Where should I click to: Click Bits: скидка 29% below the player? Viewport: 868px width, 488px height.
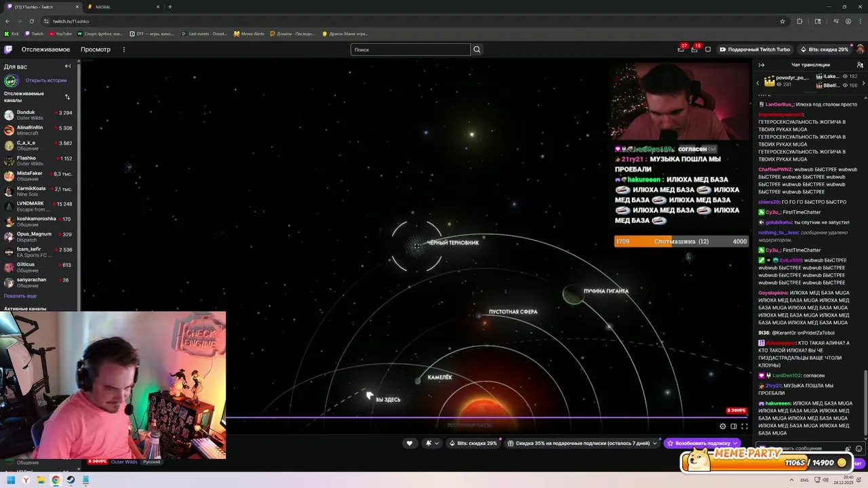[x=473, y=443]
